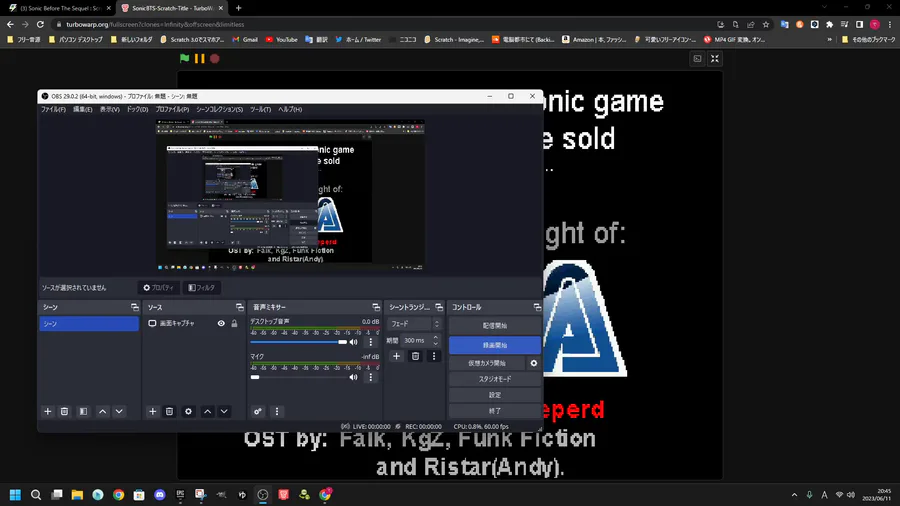Open the source Filters button
Viewport: 900px width, 506px height.
coord(201,287)
